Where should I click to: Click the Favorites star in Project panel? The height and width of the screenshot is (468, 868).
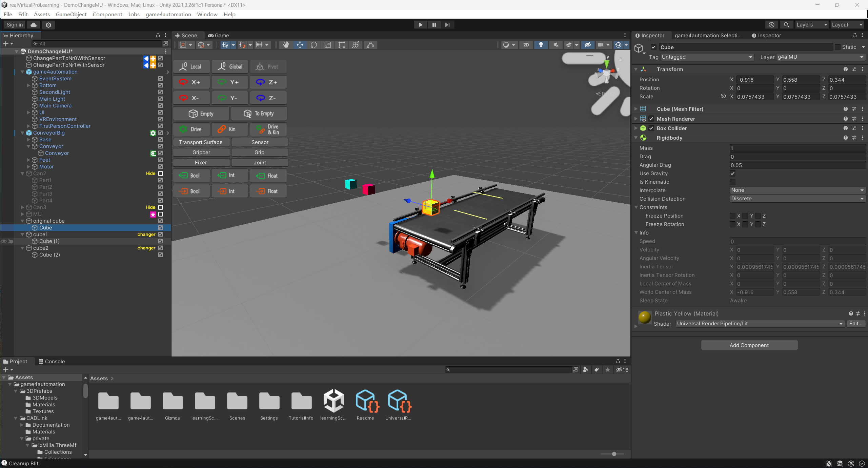[x=608, y=370]
